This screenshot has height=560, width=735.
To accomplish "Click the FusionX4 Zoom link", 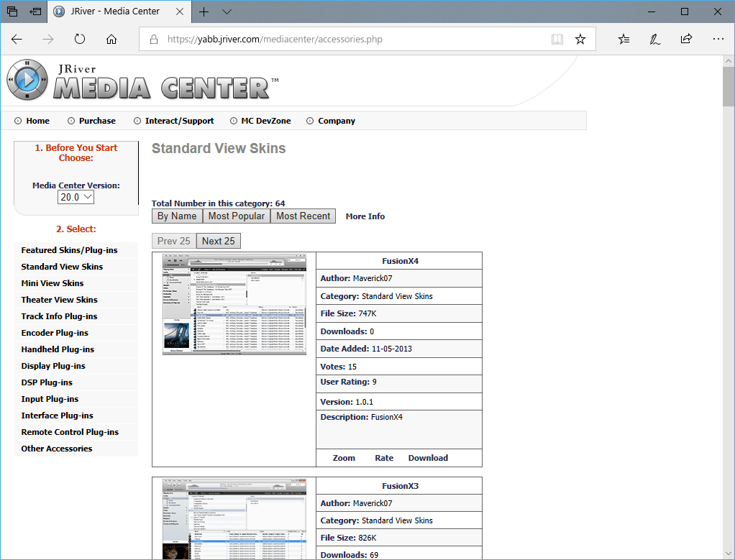I will tap(344, 459).
